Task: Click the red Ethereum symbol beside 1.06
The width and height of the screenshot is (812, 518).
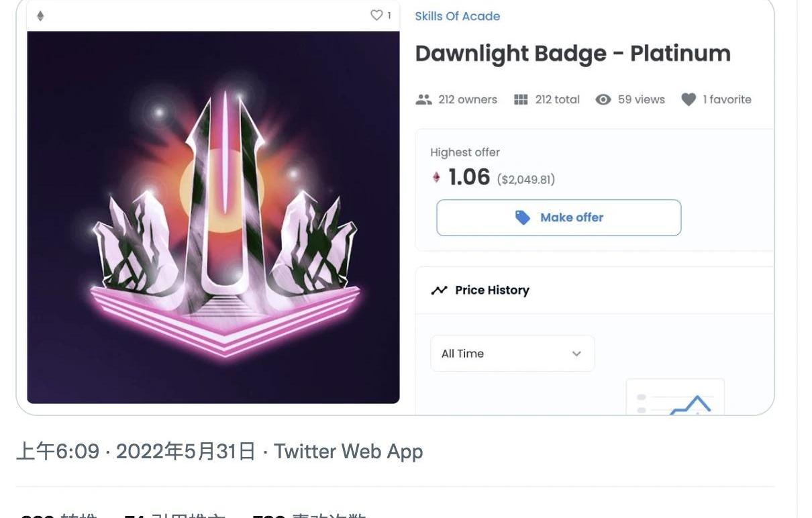Action: tap(436, 177)
